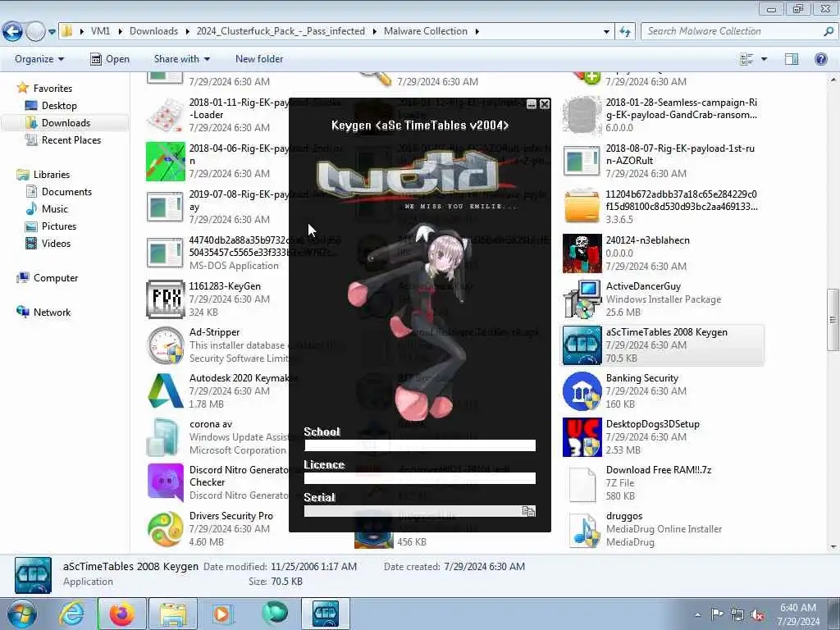Expand the arrow after the Downloads breadcrumb

pyautogui.click(x=188, y=32)
